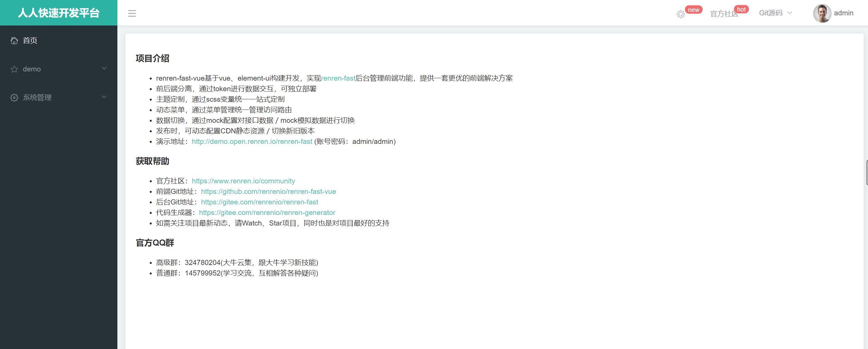Open the backend Gitee repository link
This screenshot has width=868, height=349.
260,202
